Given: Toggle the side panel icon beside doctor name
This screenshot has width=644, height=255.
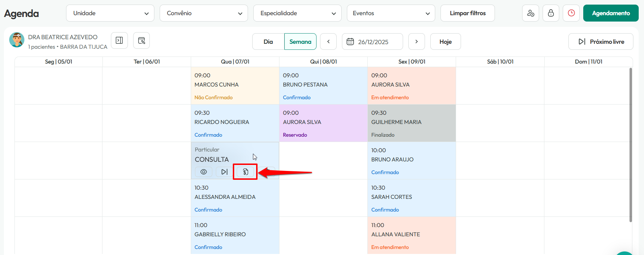Looking at the screenshot, I should tap(119, 40).
